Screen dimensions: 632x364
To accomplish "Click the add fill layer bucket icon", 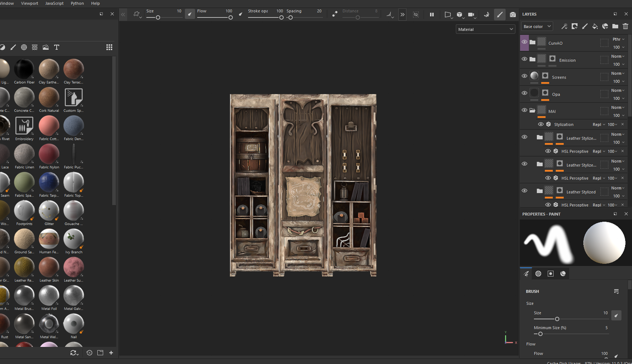I will [595, 27].
